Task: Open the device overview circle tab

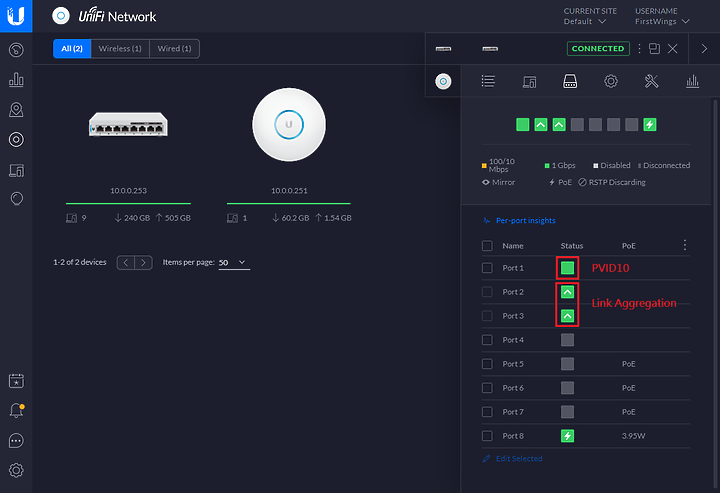Action: 443,81
